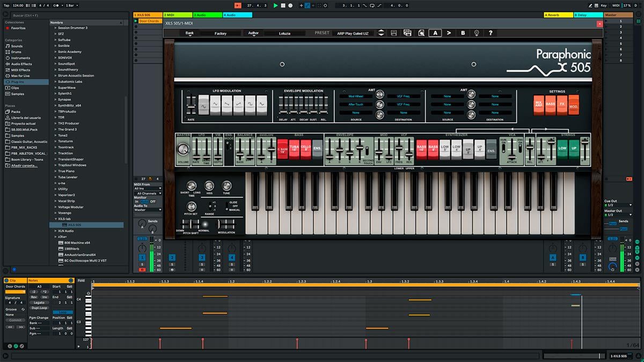The height and width of the screenshot is (362, 644).
Task: Save preset using the floppy disk icon
Action: tap(393, 33)
